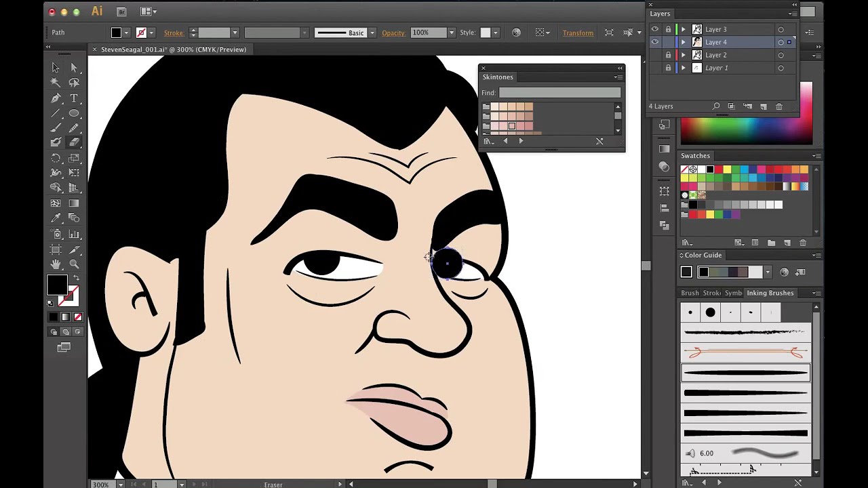The image size is (868, 488).
Task: Click the Transform link in control bar
Action: (578, 33)
